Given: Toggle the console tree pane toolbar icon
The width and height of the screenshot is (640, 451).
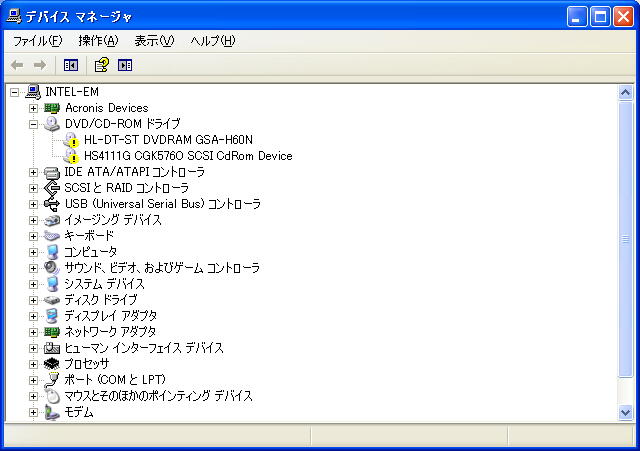Looking at the screenshot, I should tap(71, 65).
